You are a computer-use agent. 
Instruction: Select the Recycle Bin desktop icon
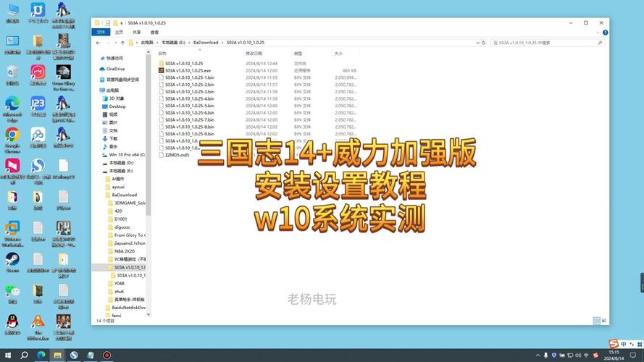point(12,76)
